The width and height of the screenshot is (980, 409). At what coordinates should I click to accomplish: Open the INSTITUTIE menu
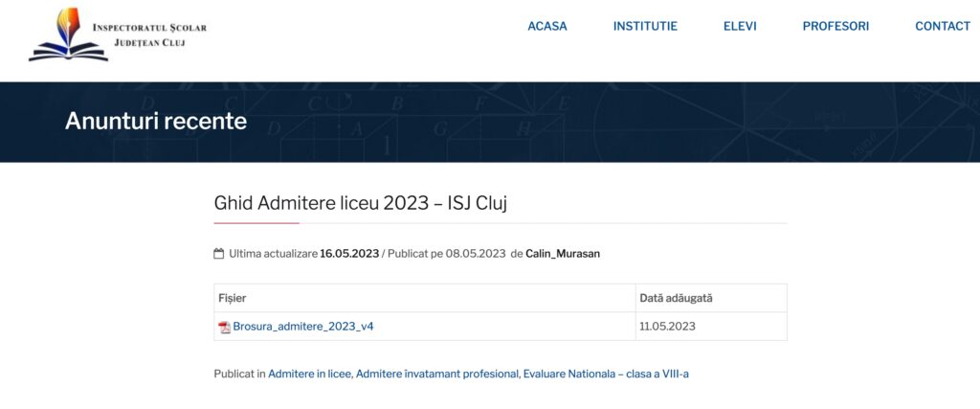(x=645, y=27)
